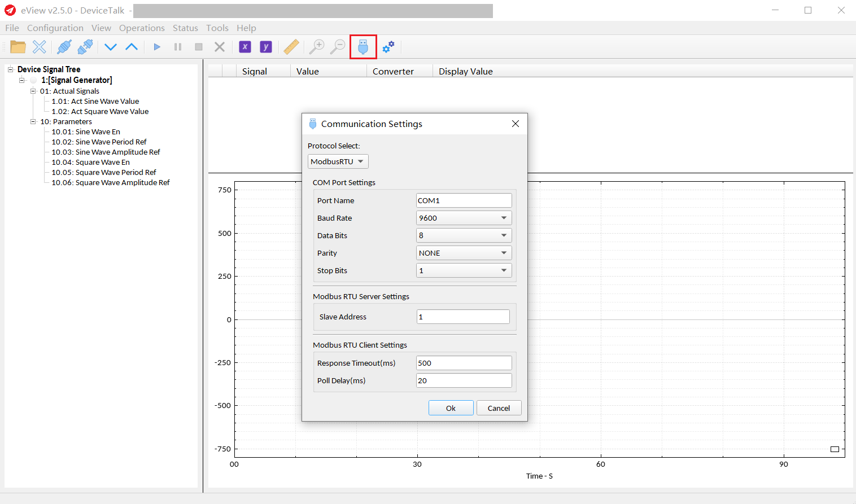Select 1.01: Act Sine Wave Value
This screenshot has width=856, height=504.
(95, 101)
